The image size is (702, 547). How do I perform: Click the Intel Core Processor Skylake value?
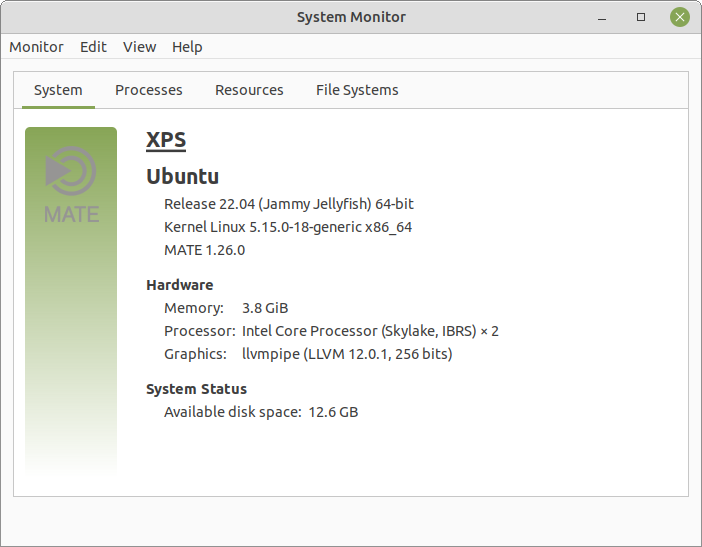pos(370,331)
